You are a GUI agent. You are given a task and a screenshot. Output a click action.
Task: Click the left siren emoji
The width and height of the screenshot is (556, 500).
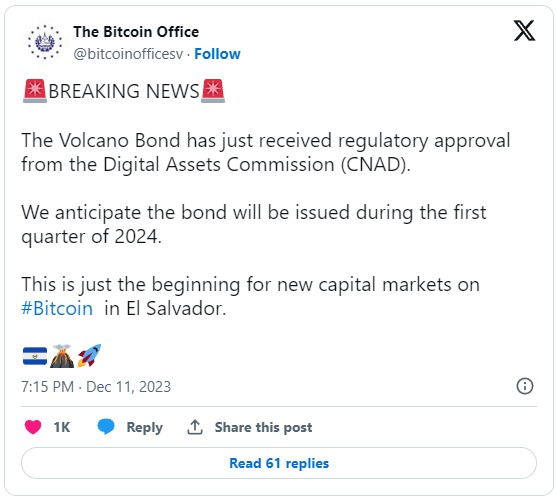(35, 91)
